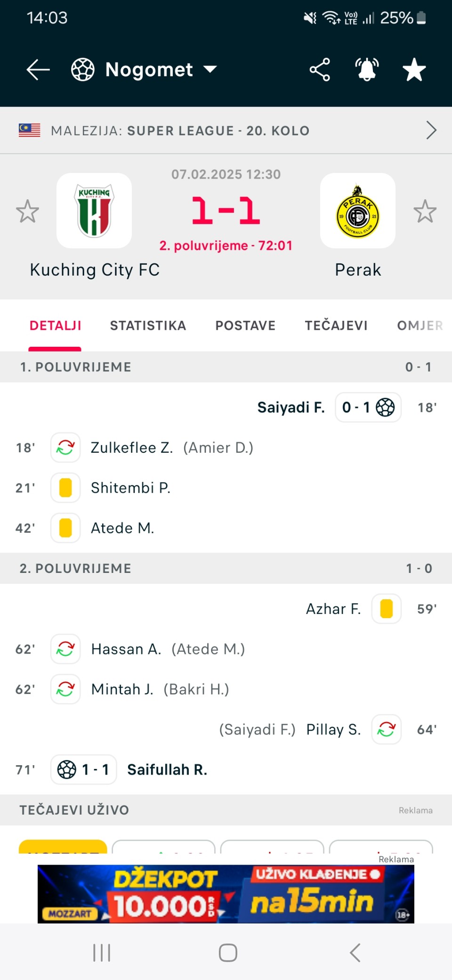Toggle match notifications bell
Screen dimensions: 452x980
point(367,70)
